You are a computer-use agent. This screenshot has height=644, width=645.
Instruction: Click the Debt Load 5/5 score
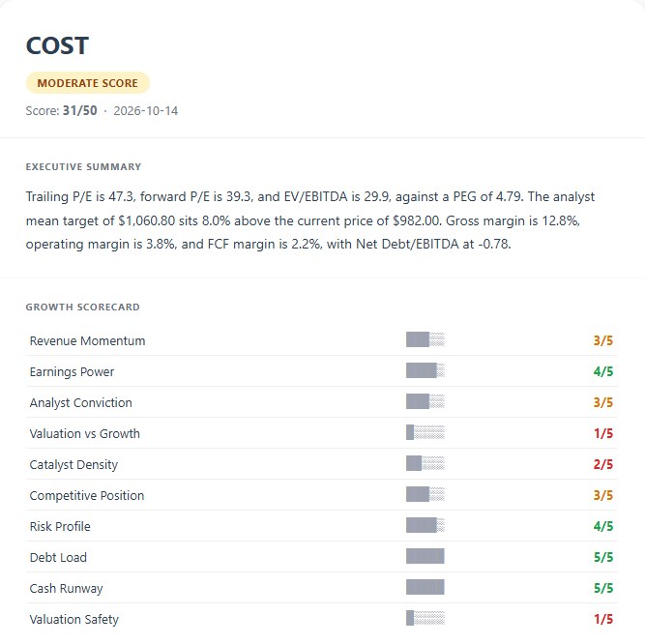603,557
